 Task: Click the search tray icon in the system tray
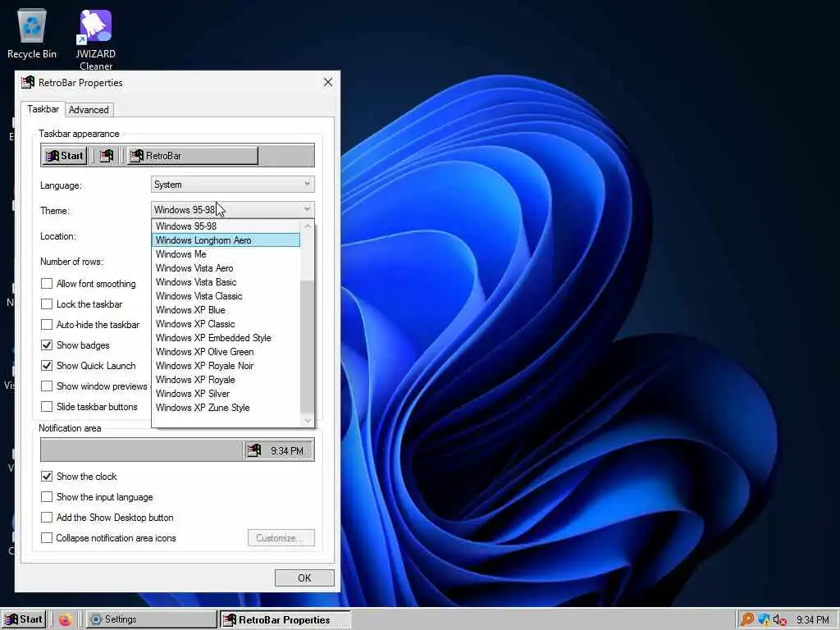[746, 620]
